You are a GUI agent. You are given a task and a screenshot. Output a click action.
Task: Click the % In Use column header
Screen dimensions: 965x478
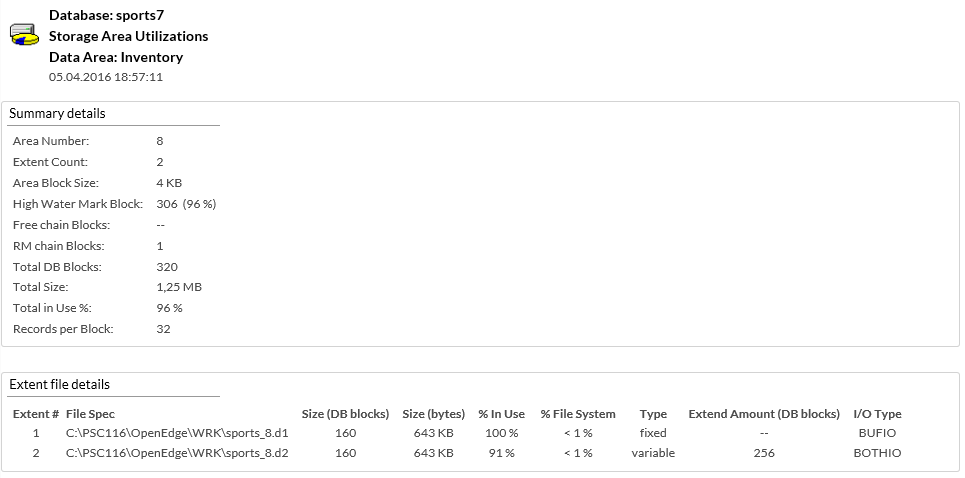(501, 414)
